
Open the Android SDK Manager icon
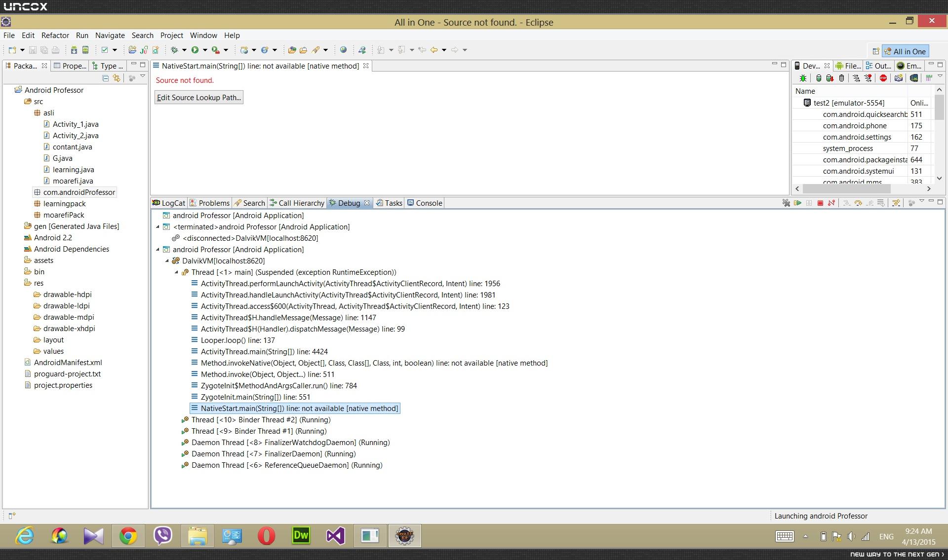tap(74, 50)
